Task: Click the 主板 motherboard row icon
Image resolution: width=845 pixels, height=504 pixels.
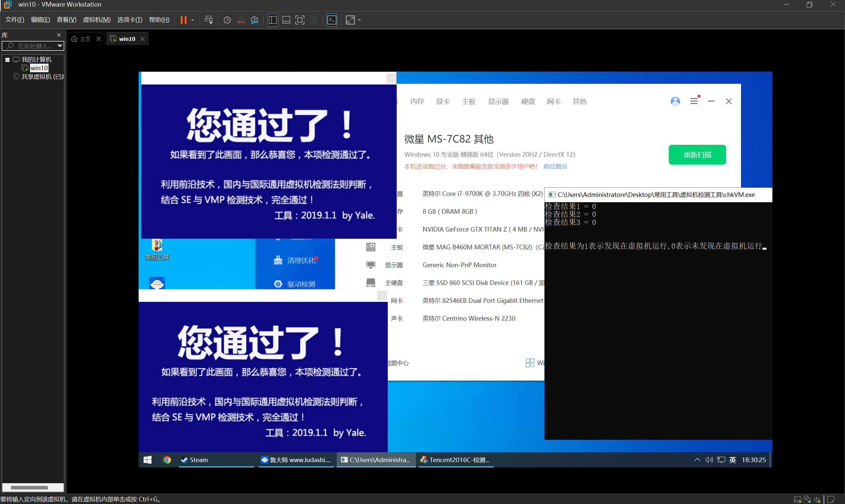Action: click(x=370, y=247)
